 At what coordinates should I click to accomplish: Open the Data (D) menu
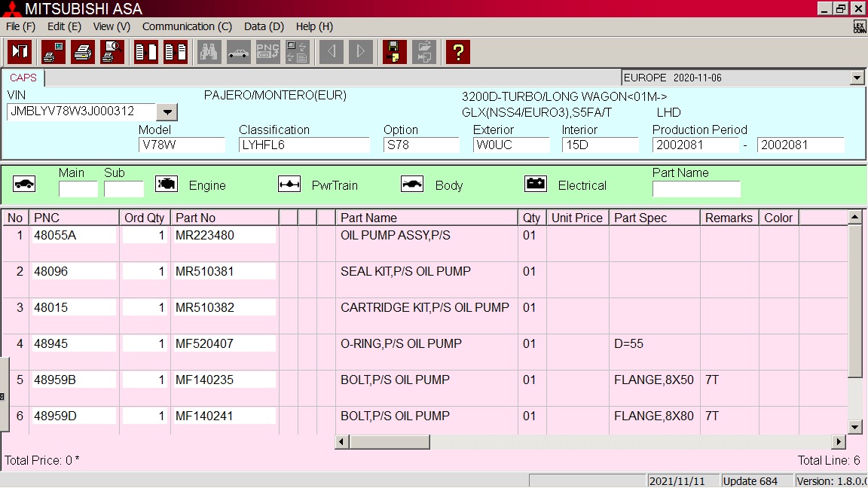pos(264,26)
